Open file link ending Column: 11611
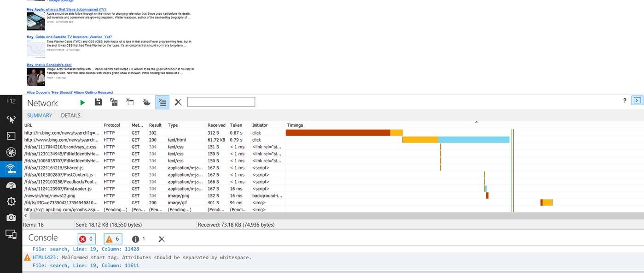644x273 pixels. pos(86,265)
